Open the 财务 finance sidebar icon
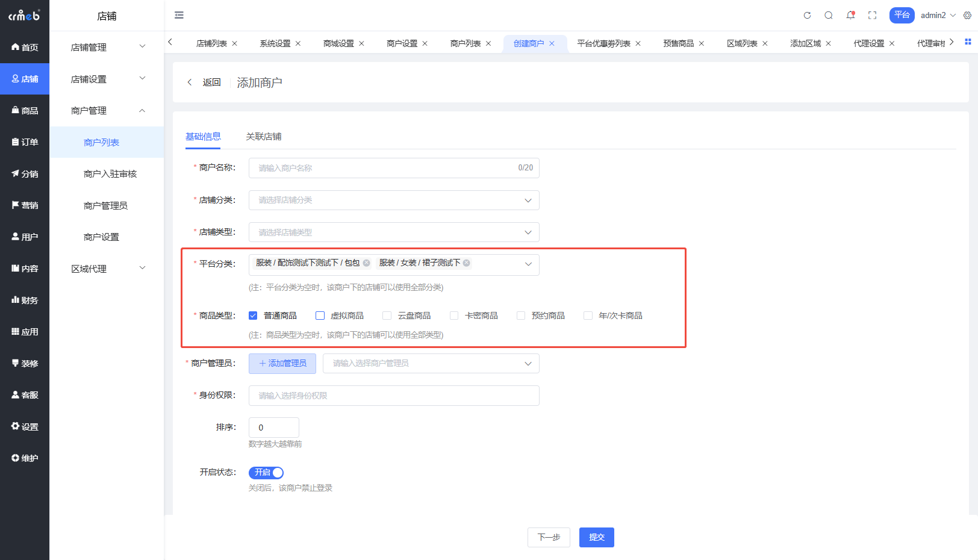The height and width of the screenshot is (560, 978). [25, 300]
